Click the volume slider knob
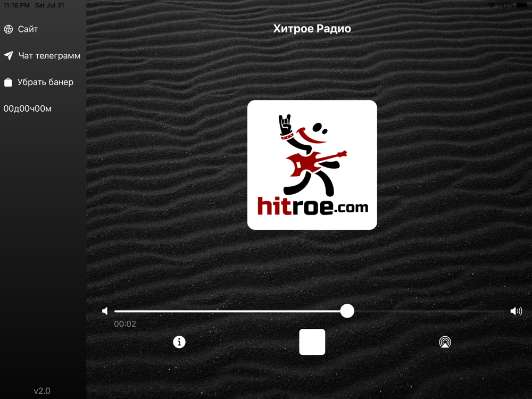 click(347, 311)
